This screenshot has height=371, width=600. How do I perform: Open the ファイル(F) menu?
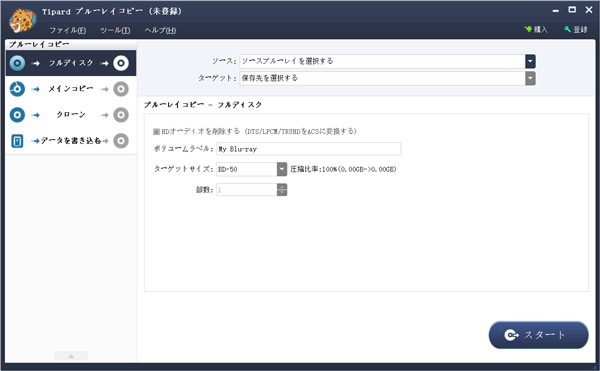67,30
